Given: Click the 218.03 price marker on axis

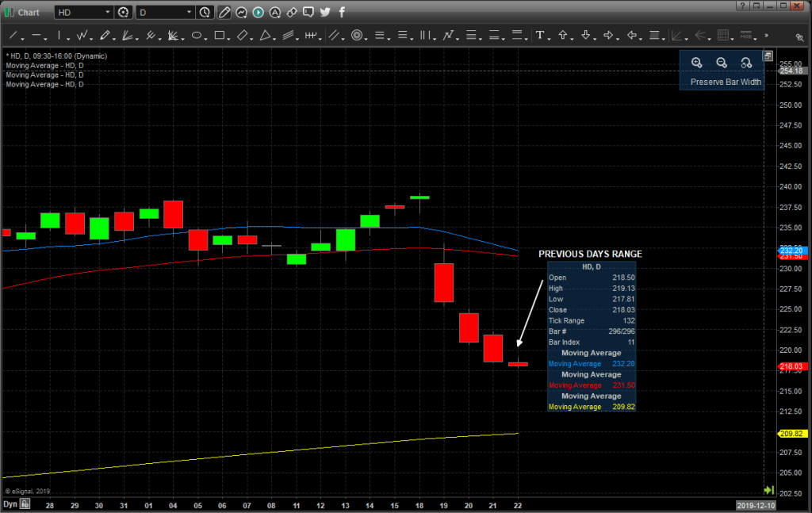Looking at the screenshot, I should click(793, 366).
